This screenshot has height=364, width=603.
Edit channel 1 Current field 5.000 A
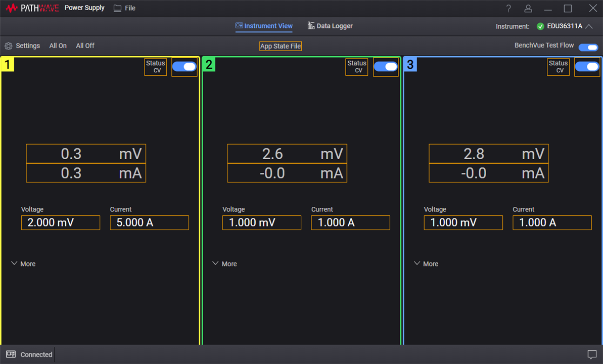coord(149,222)
